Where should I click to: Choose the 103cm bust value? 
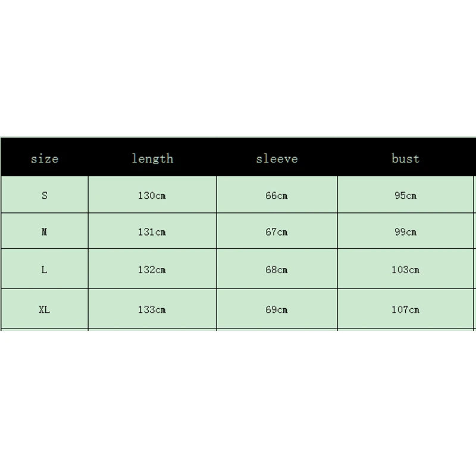(x=405, y=270)
